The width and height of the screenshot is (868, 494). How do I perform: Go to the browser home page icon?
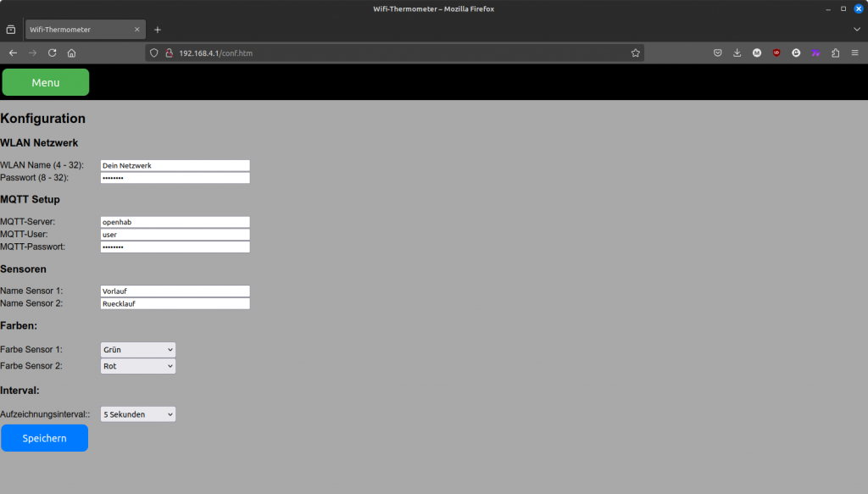[72, 53]
